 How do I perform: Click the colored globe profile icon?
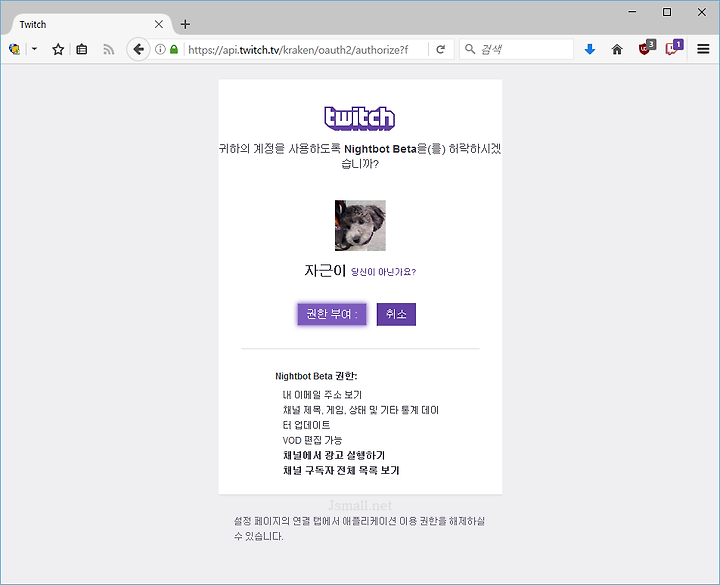pyautogui.click(x=15, y=49)
